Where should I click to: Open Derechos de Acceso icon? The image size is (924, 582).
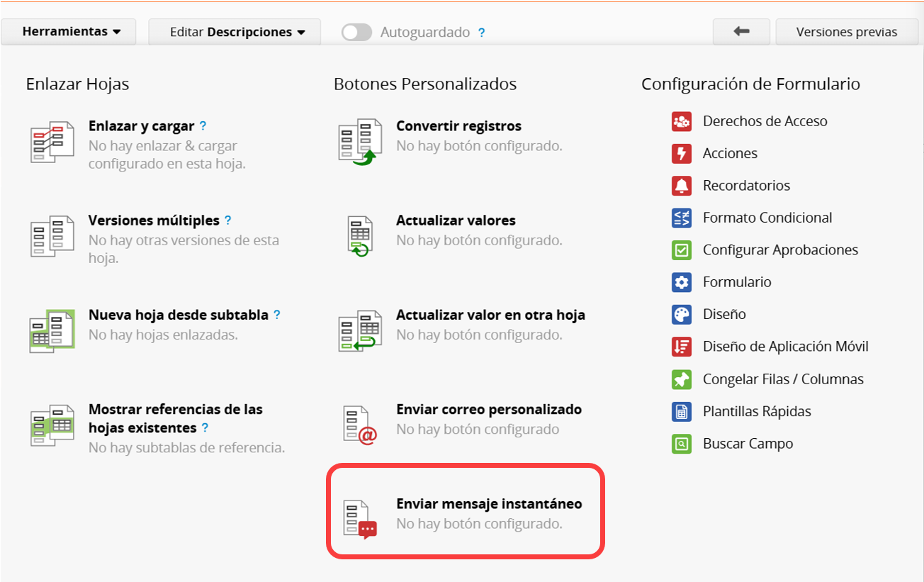(681, 121)
